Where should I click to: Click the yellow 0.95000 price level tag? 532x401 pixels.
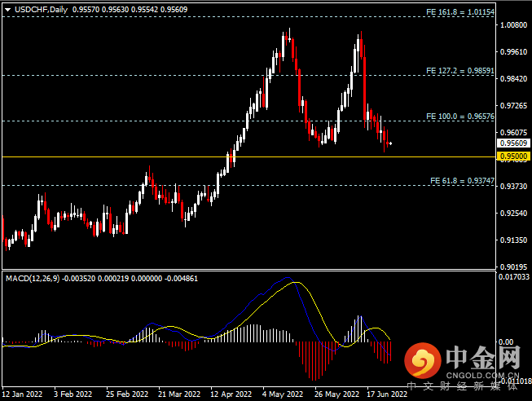point(514,156)
